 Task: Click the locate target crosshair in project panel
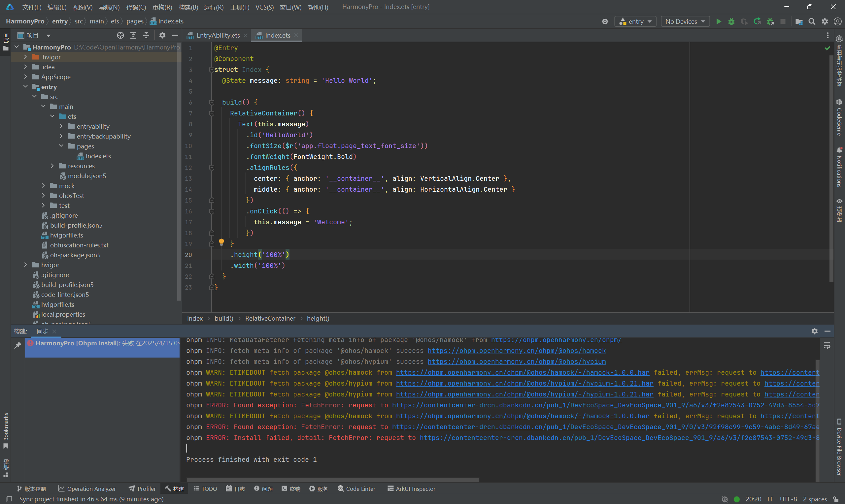click(120, 35)
